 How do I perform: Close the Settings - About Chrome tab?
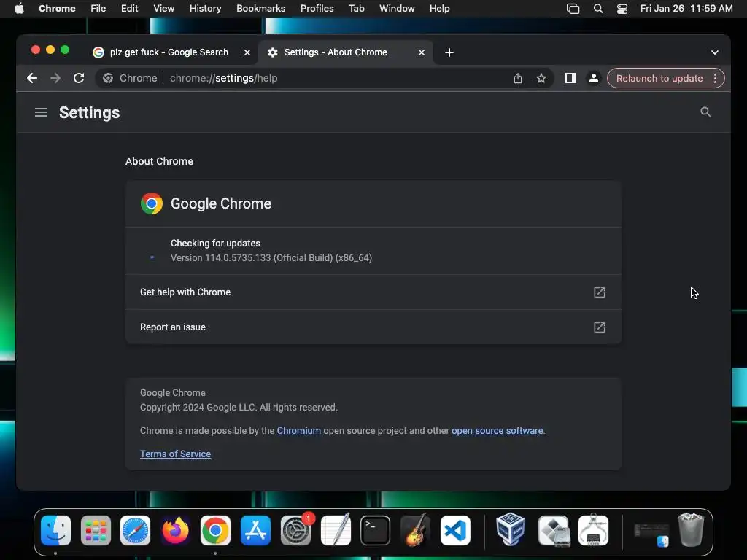click(x=422, y=52)
